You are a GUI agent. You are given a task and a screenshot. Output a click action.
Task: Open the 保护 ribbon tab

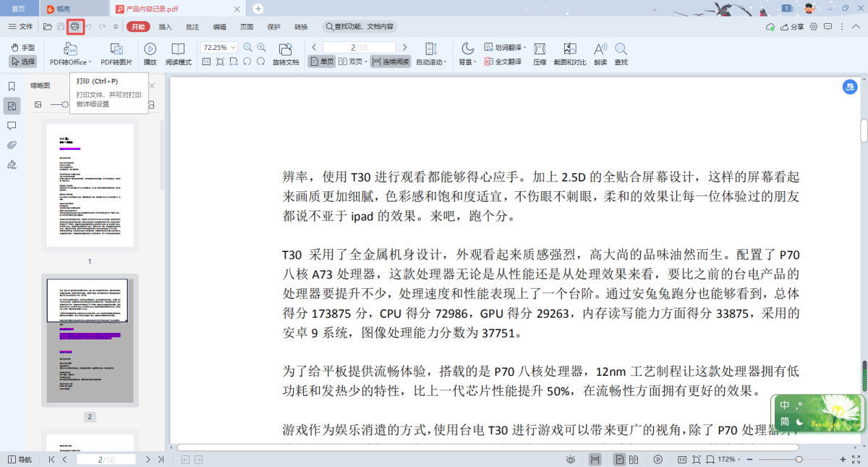tap(273, 27)
